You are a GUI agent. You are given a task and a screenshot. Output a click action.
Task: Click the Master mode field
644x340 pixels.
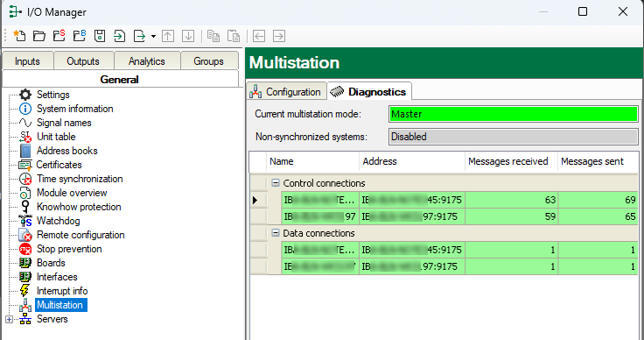coord(514,114)
